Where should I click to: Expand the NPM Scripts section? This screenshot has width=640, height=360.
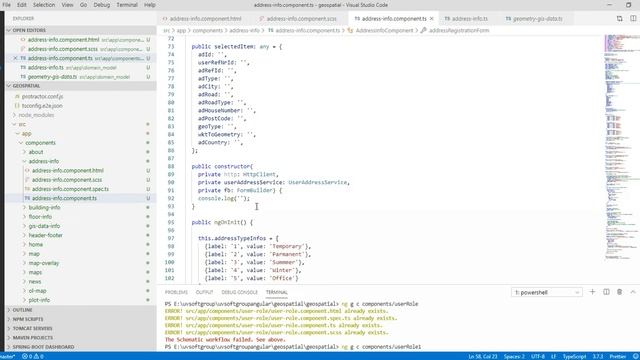click(81, 319)
